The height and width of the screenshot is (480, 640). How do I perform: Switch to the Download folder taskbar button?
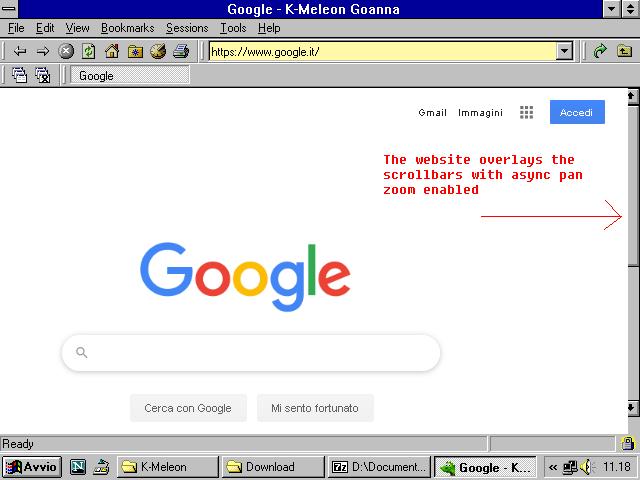click(x=273, y=467)
